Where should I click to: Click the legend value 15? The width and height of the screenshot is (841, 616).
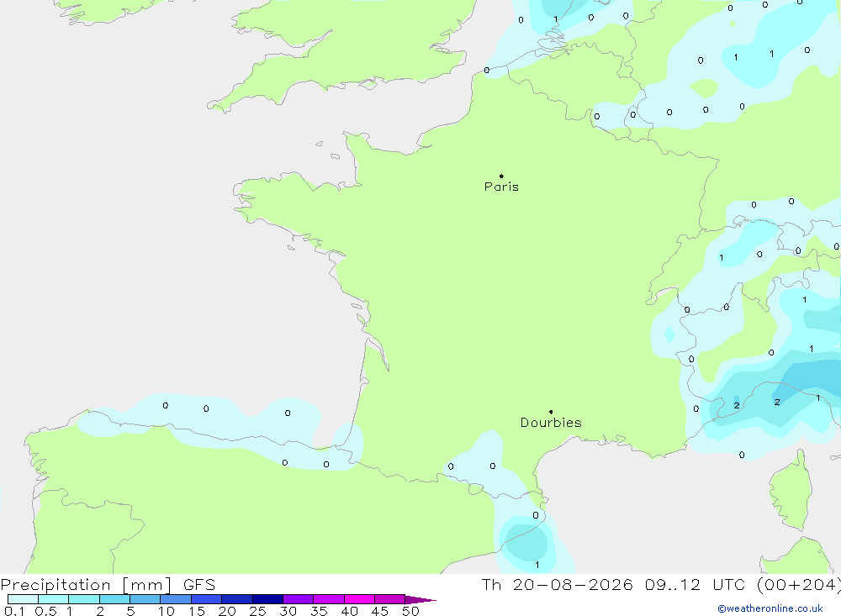click(197, 611)
